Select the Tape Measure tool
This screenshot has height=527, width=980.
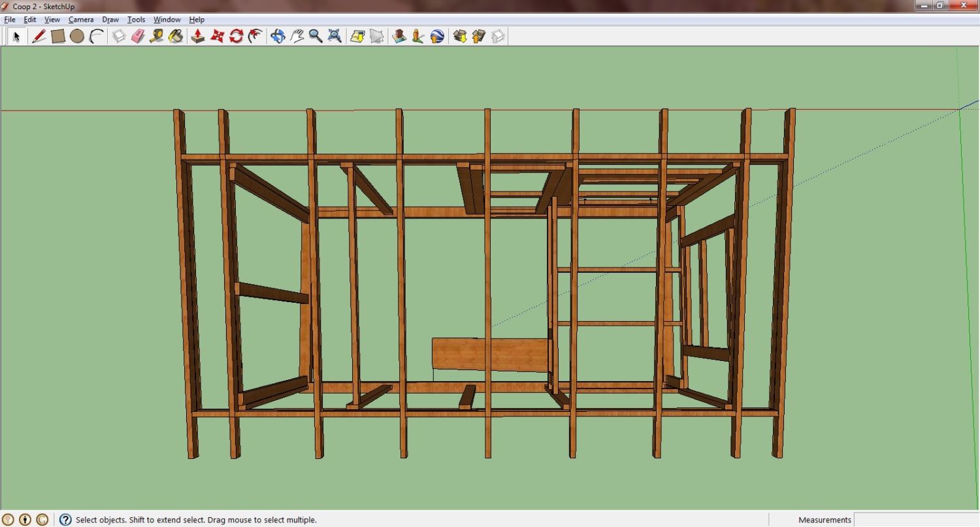click(156, 37)
